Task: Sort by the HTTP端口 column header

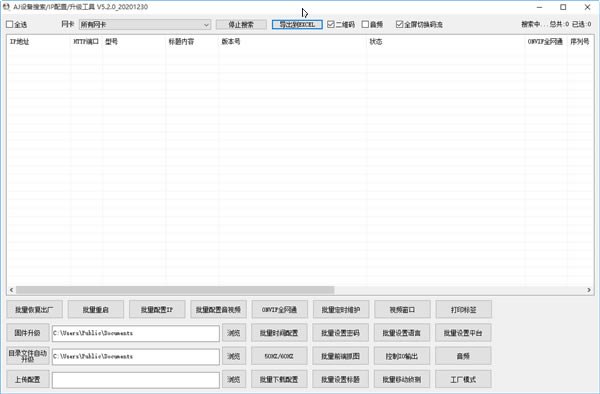Action: coord(86,42)
